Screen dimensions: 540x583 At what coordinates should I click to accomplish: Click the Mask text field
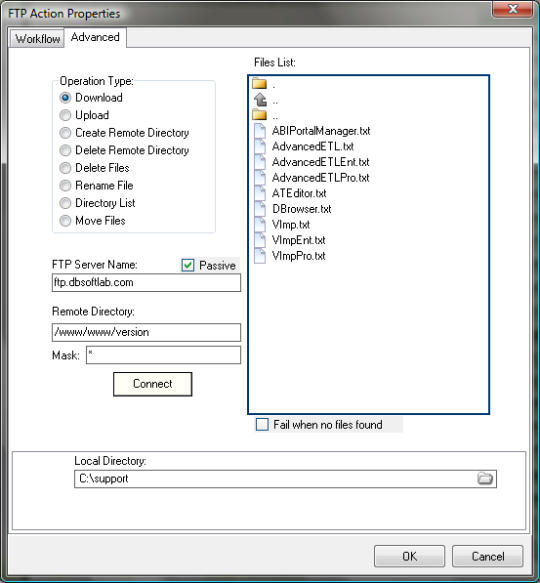[163, 355]
